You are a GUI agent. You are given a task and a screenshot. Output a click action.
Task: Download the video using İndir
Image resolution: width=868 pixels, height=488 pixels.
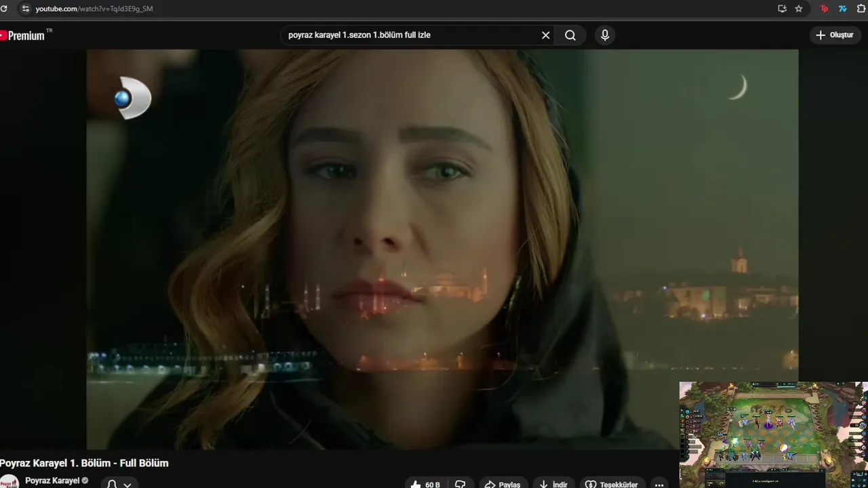(x=553, y=484)
